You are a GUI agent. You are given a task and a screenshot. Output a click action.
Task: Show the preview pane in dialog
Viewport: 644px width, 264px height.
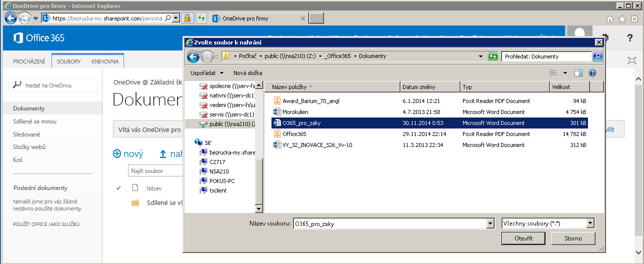point(578,73)
